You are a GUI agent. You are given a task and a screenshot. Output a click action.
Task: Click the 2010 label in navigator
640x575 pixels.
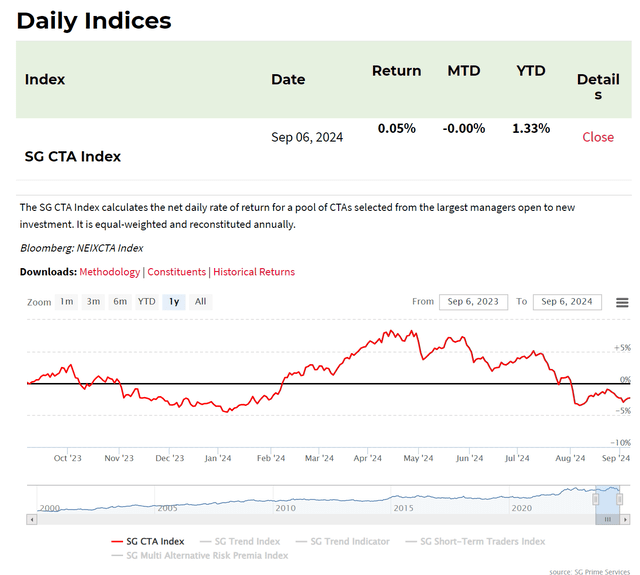pos(285,508)
